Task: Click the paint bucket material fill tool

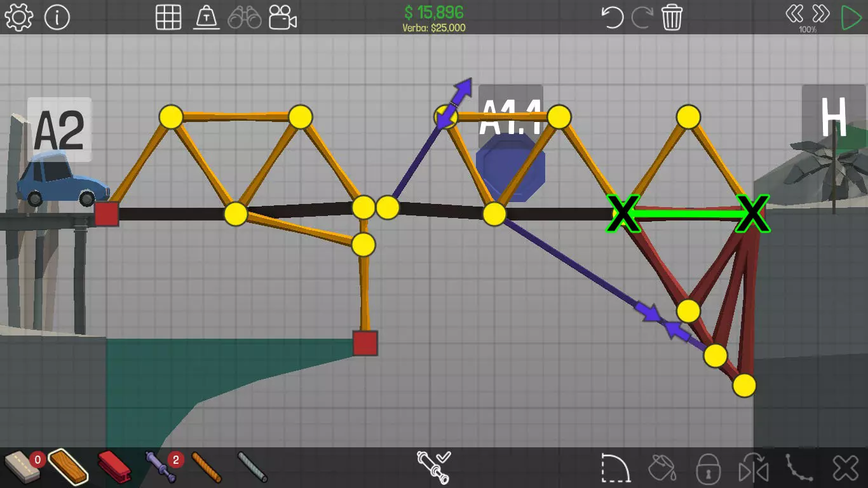Action: pyautogui.click(x=662, y=469)
